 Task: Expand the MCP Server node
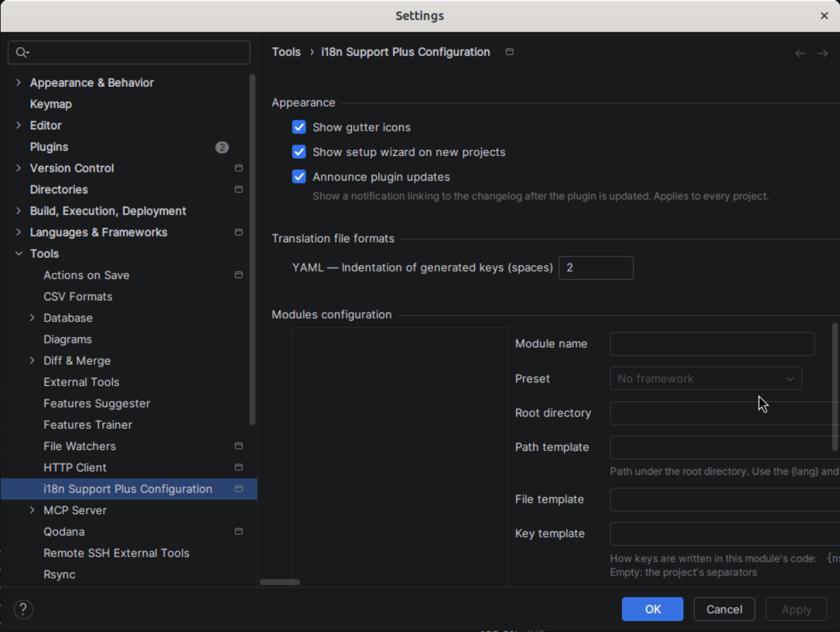(32, 510)
